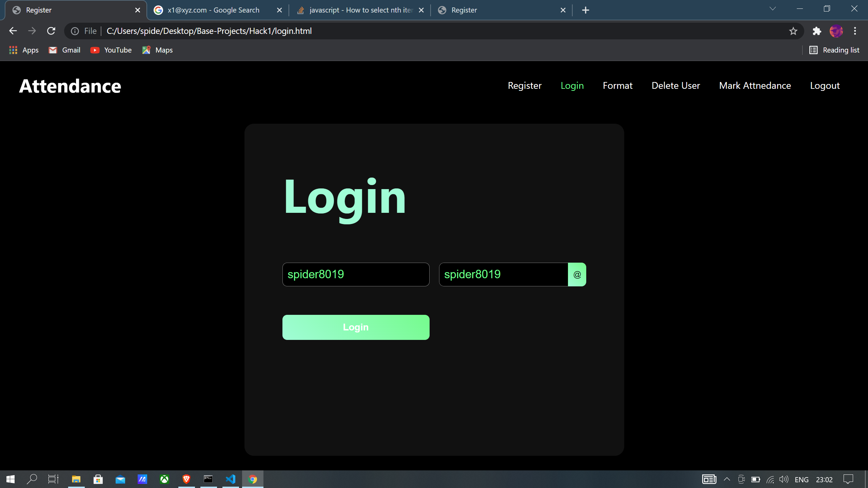This screenshot has width=868, height=488.
Task: Bookmark this page with star icon
Action: 793,31
